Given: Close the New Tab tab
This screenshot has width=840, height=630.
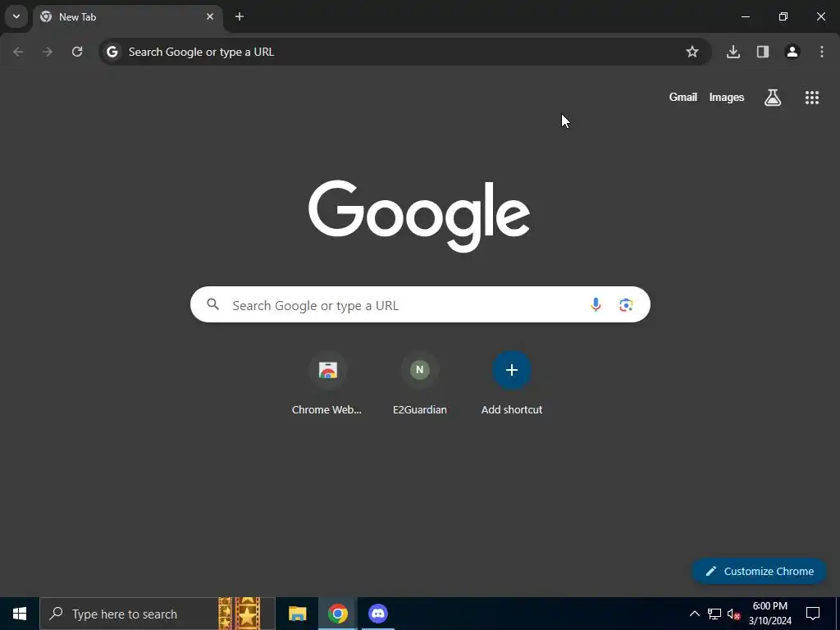Looking at the screenshot, I should [210, 16].
